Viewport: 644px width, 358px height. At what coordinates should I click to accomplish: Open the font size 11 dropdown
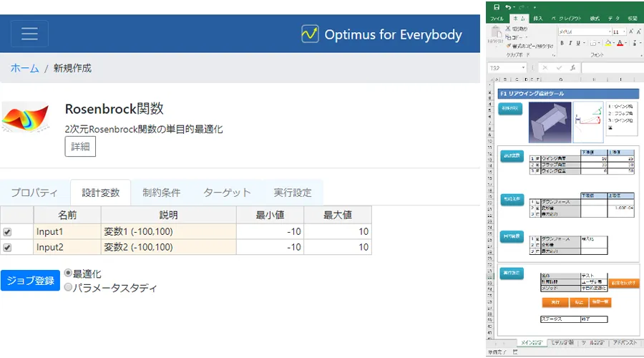[624, 32]
